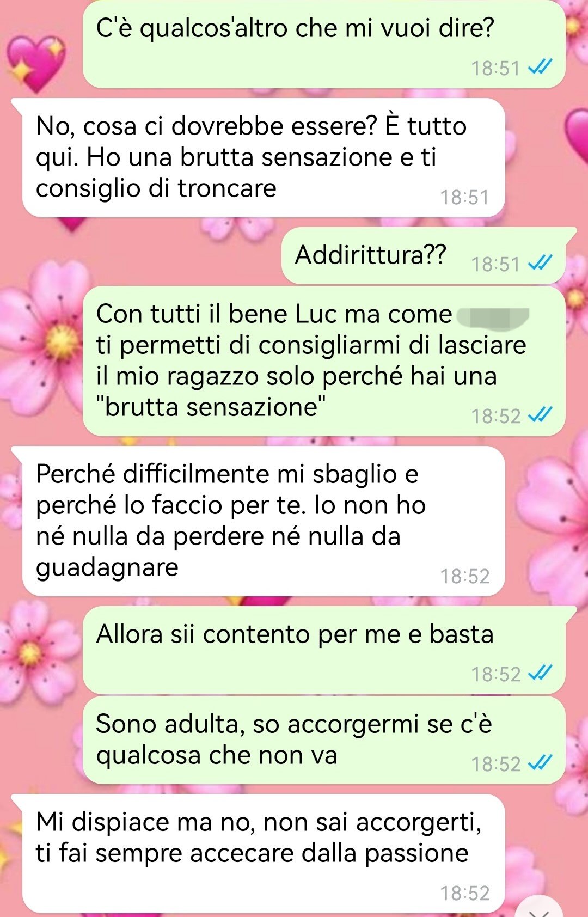Tap read ticks on "C'è qualcos'altro" message
Screen dimensions: 588x917
(x=541, y=67)
